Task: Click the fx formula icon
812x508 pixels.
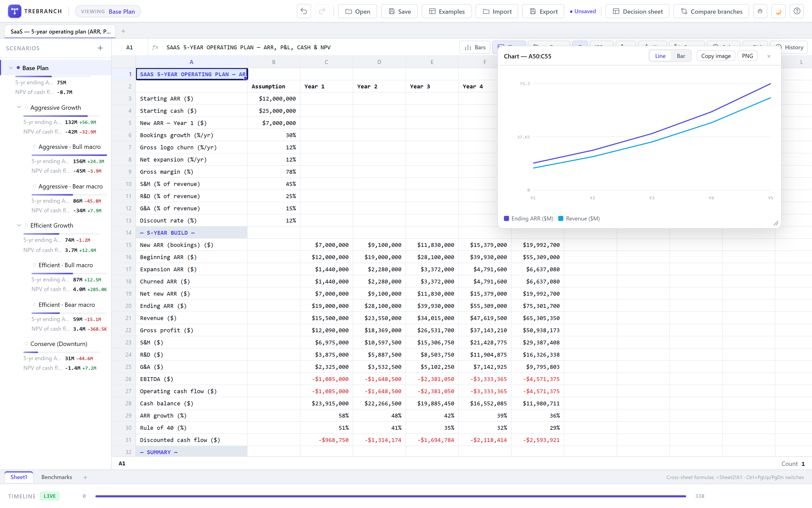Action: point(155,47)
